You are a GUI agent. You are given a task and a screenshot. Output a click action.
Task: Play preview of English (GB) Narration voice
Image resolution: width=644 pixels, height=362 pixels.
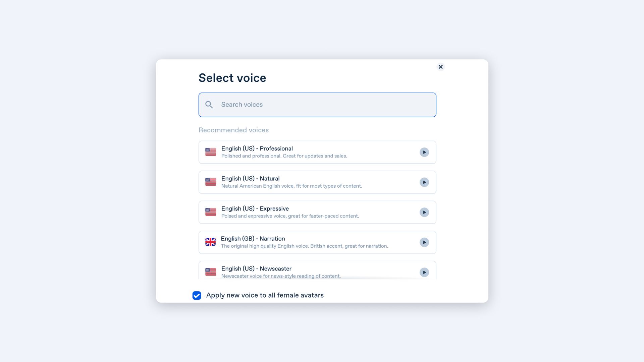(424, 242)
